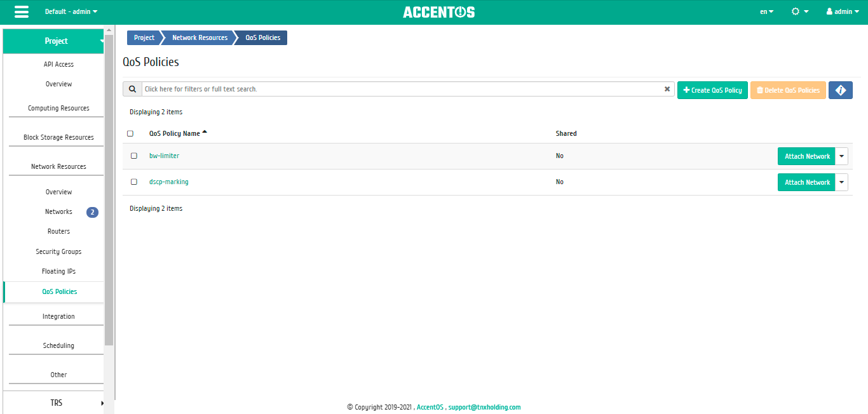Expand actions dropdown for dscp-marking
The image size is (868, 414).
pyautogui.click(x=842, y=182)
